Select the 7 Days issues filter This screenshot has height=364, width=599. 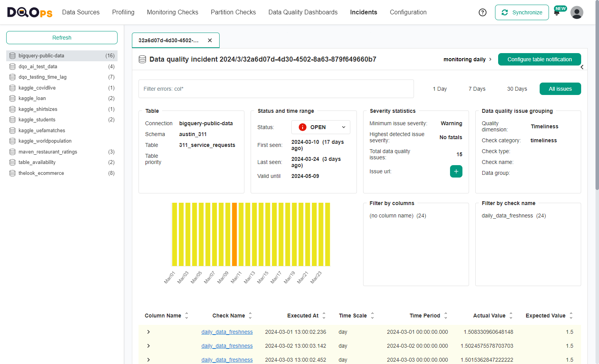click(x=476, y=89)
